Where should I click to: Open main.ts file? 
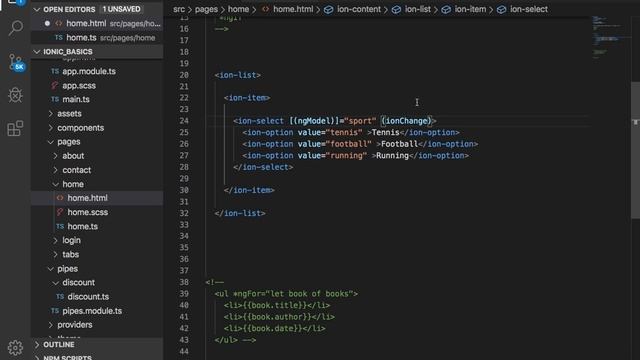[76, 100]
